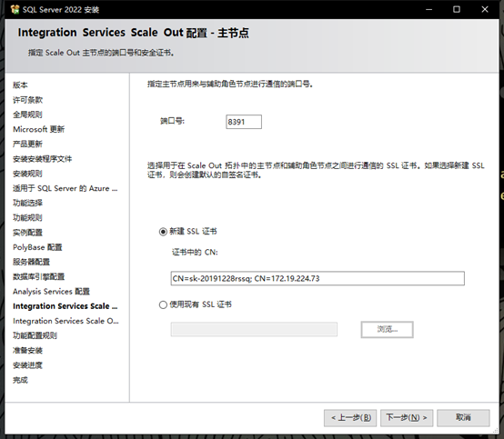This screenshot has height=439, width=504.
Task: Click the 浏览... browse button
Action: (x=387, y=329)
